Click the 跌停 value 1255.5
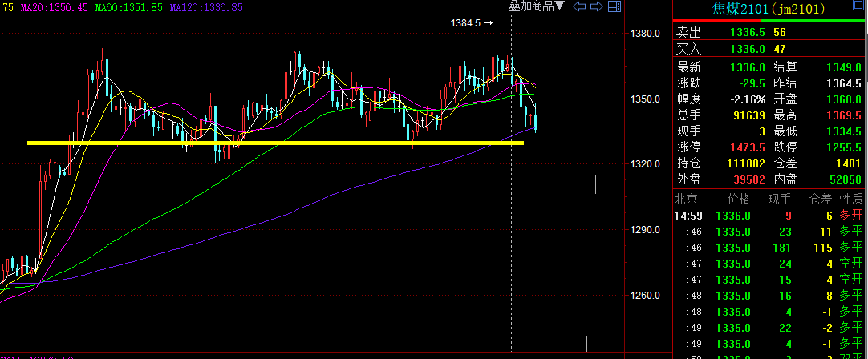Image resolution: width=868 pixels, height=359 pixels. tap(844, 147)
